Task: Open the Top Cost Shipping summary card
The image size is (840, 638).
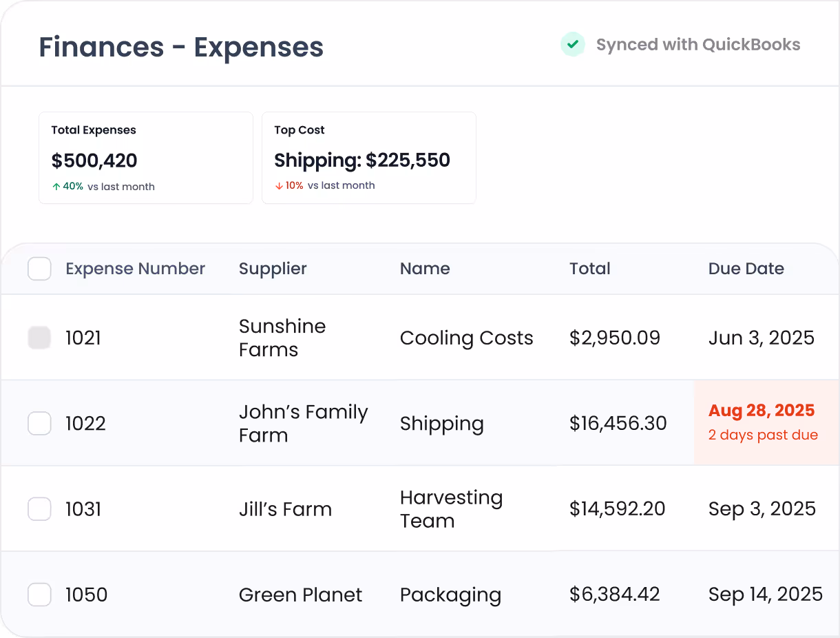Action: tap(369, 157)
